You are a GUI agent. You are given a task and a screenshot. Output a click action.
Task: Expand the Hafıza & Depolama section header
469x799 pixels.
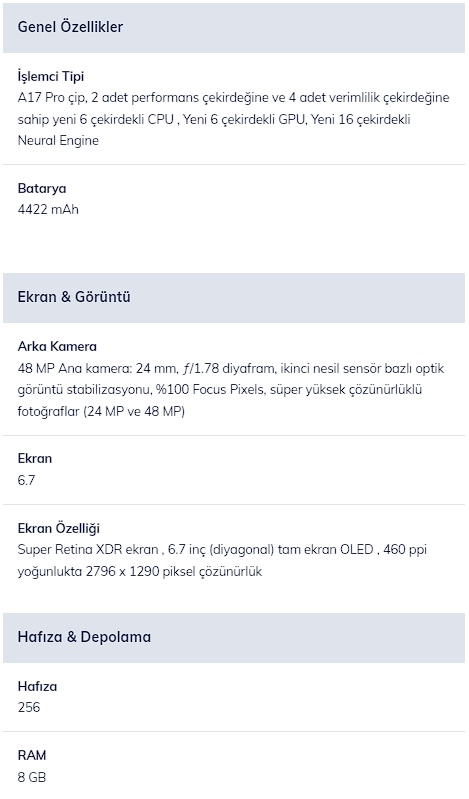point(234,637)
